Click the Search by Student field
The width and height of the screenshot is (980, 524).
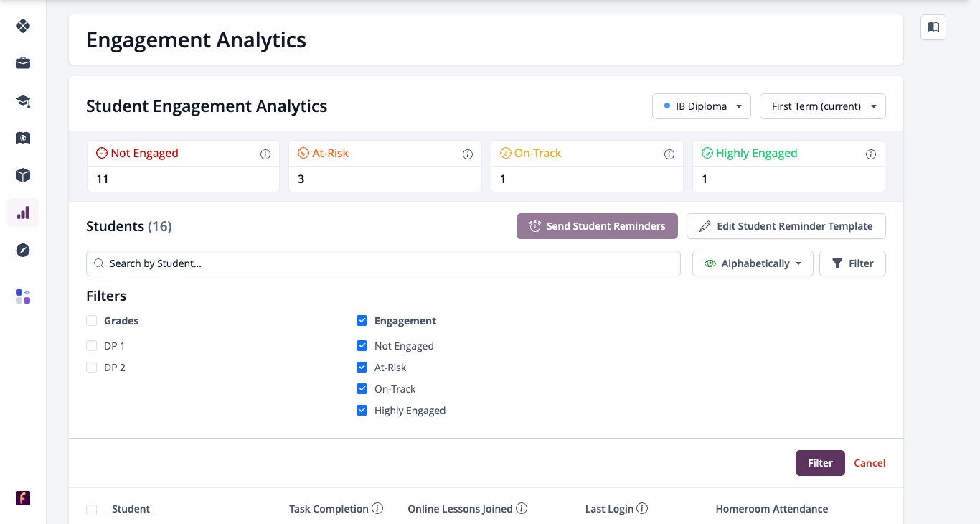(383, 263)
